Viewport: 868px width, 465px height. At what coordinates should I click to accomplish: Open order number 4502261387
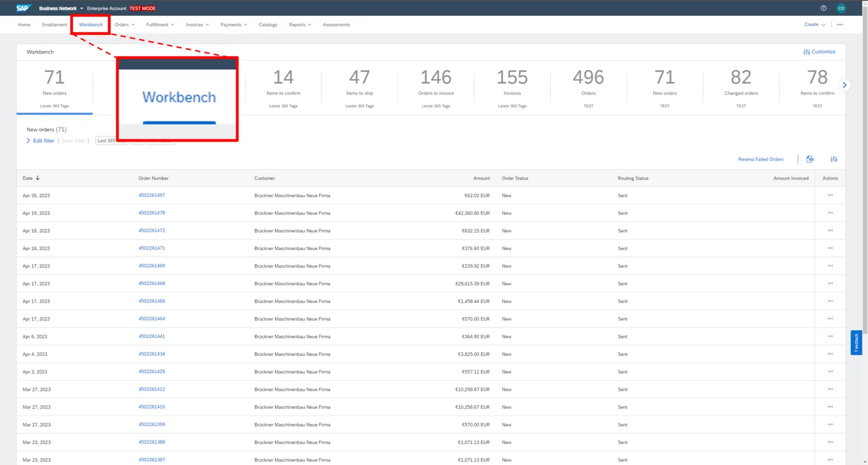click(152, 460)
